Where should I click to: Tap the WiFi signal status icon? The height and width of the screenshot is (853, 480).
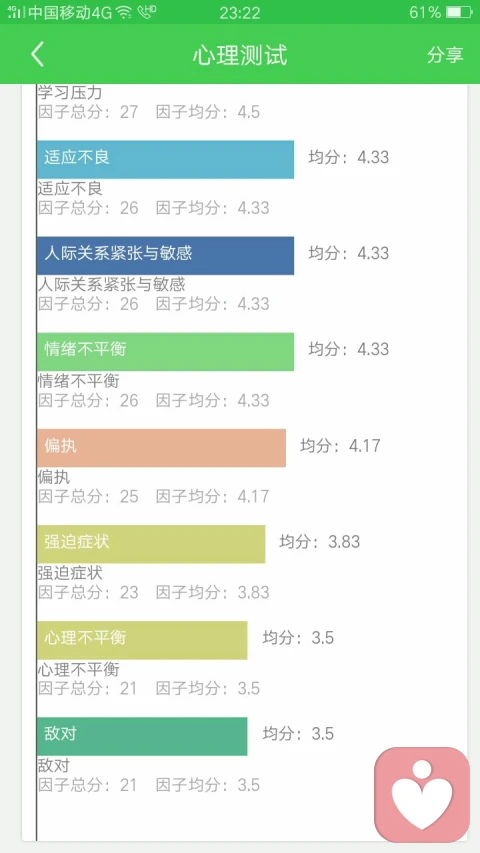(124, 11)
